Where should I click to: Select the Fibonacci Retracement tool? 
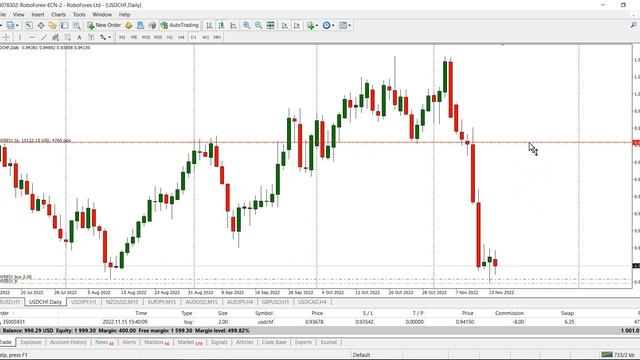[x=67, y=37]
